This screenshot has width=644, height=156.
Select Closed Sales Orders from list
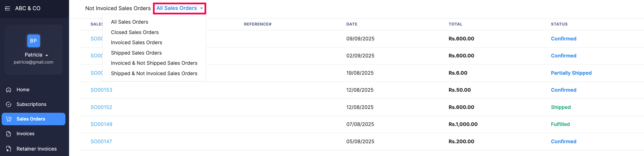pyautogui.click(x=134, y=32)
